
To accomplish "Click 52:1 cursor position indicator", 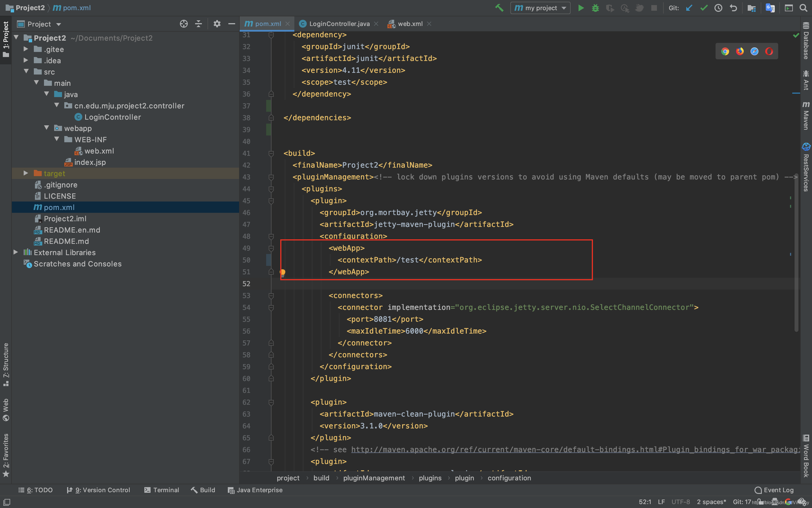I will tap(645, 502).
